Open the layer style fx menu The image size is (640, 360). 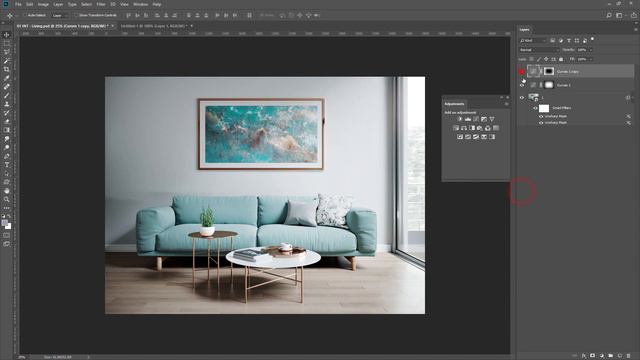pyautogui.click(x=584, y=356)
